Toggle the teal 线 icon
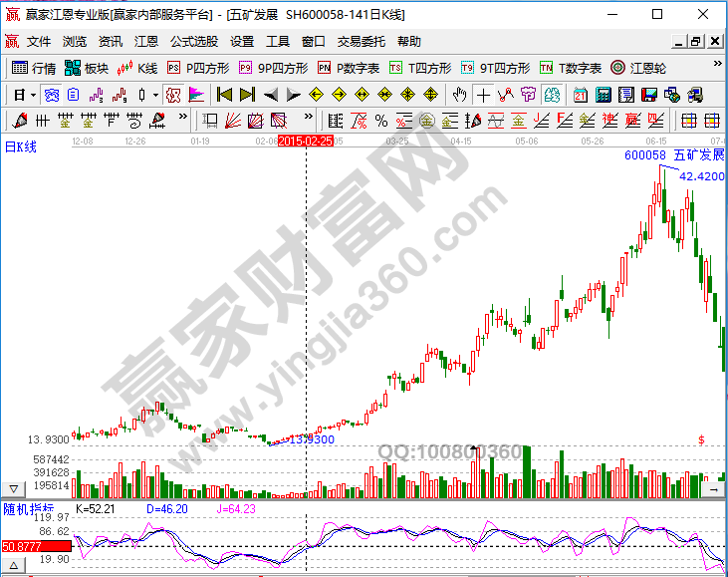 [x=552, y=96]
